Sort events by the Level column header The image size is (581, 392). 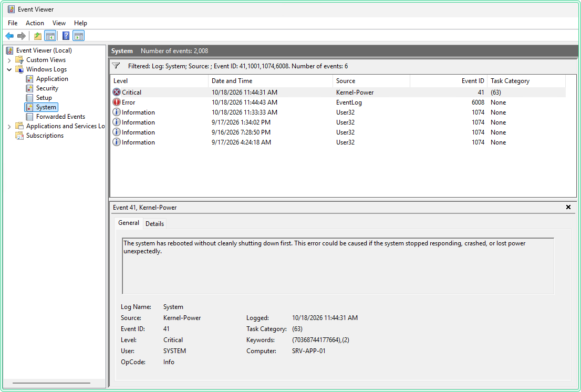click(x=159, y=81)
